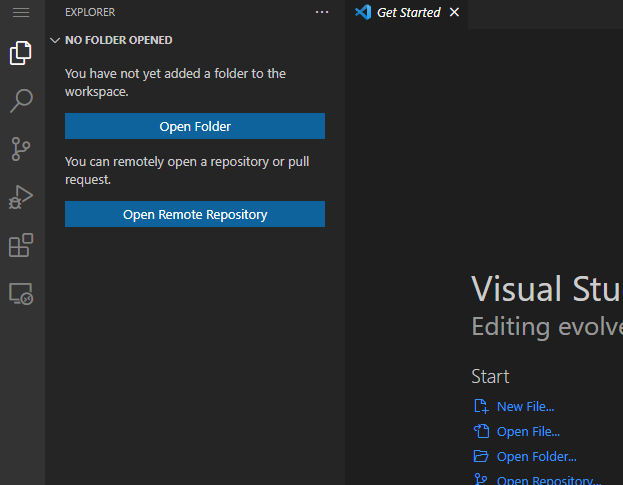Click the Open Folder... link under Start

click(x=536, y=456)
